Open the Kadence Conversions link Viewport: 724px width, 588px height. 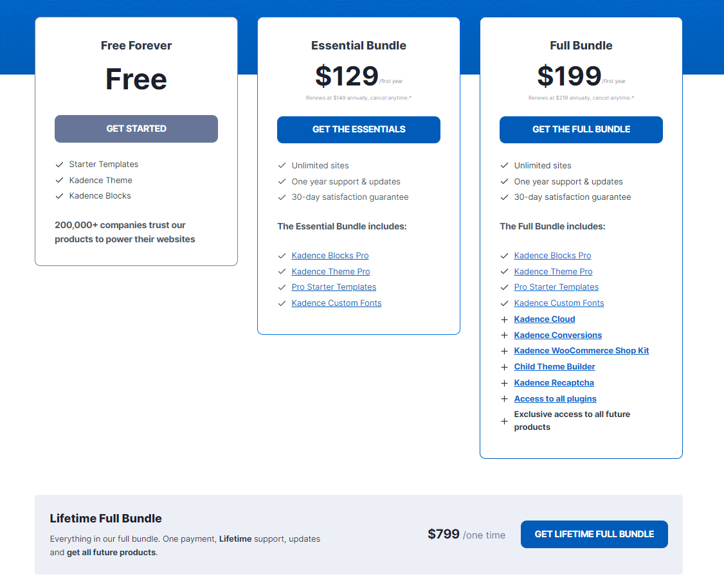(x=558, y=335)
